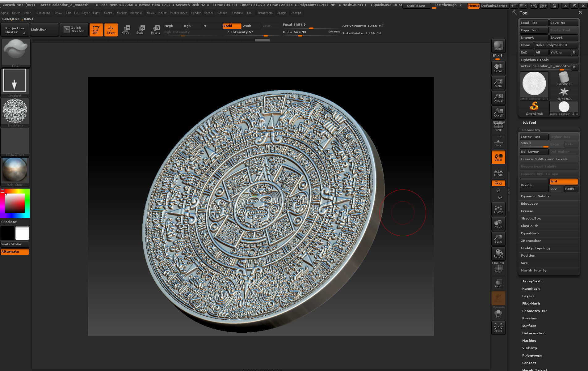Toggle the Smt smooth option
Viewport: 588px width, 371px height.
pyautogui.click(x=564, y=181)
